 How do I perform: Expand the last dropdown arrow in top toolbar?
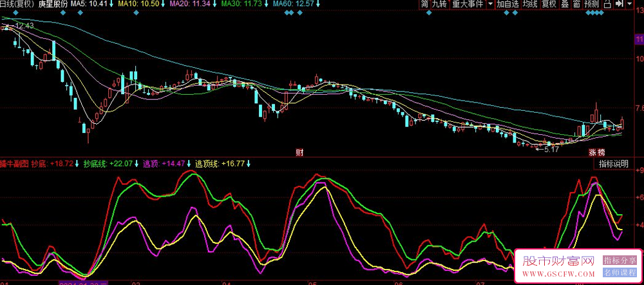[x=630, y=4]
